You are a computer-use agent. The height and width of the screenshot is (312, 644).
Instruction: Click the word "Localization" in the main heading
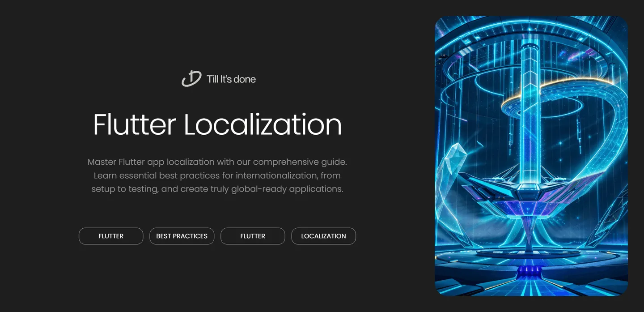(x=263, y=124)
